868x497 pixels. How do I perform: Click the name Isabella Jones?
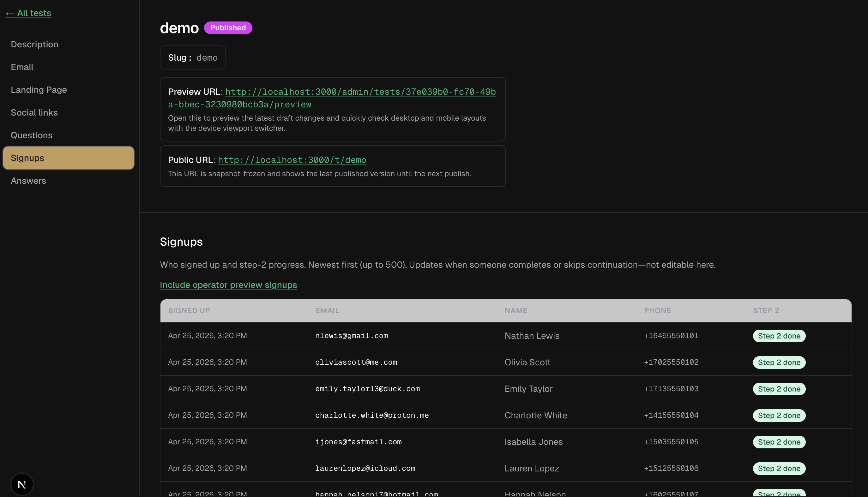pos(534,442)
